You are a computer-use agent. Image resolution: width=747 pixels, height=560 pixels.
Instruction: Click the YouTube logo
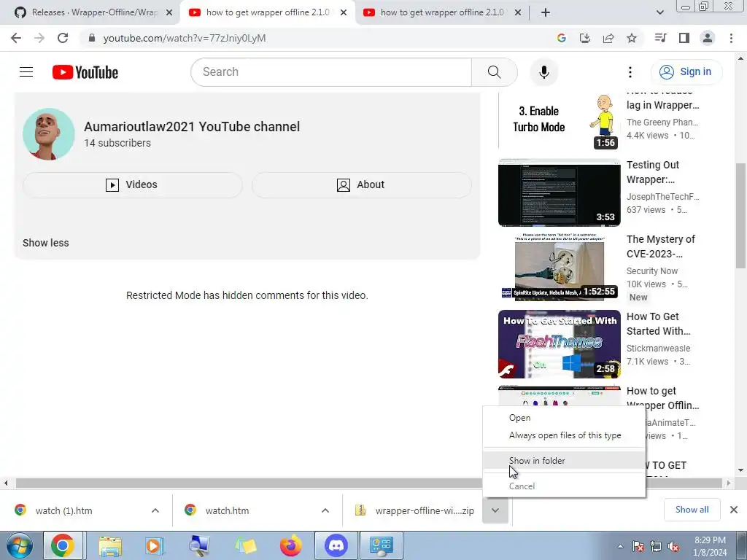click(85, 72)
